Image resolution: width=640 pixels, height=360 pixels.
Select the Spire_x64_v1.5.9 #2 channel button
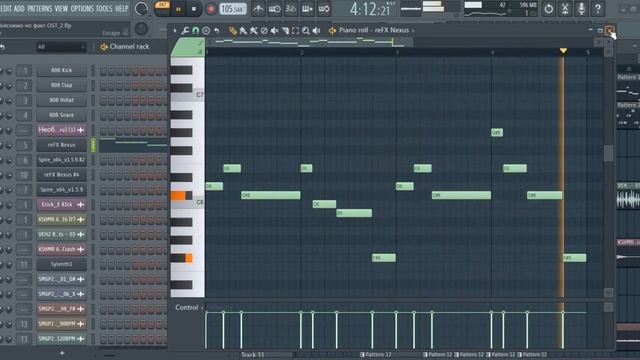pyautogui.click(x=61, y=160)
